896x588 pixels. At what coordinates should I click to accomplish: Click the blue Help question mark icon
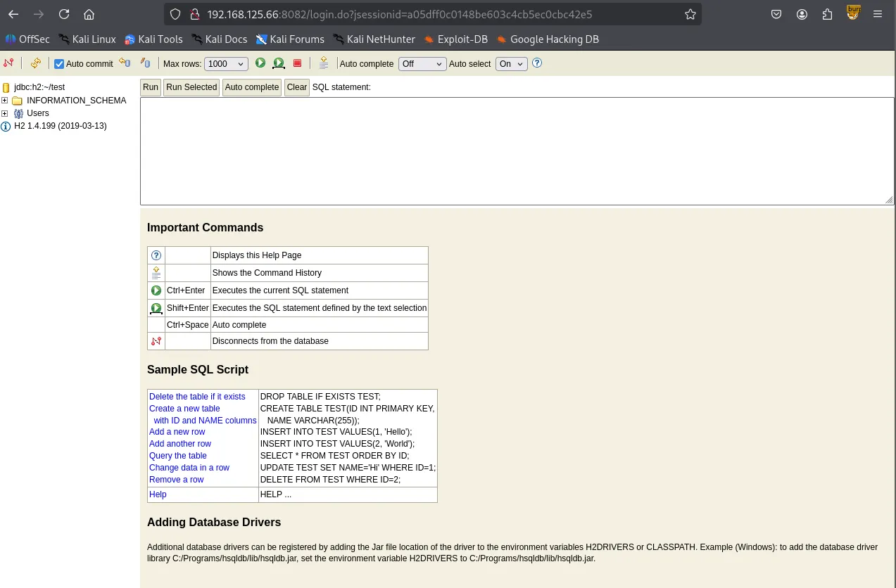537,63
